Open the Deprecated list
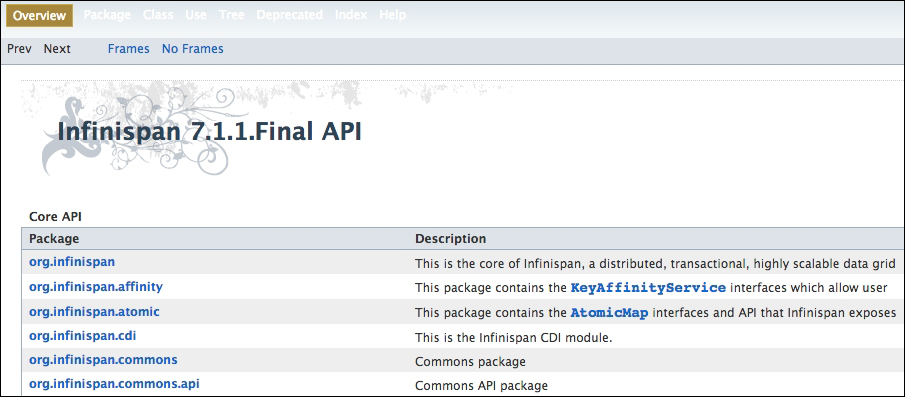The height and width of the screenshot is (397, 905). (x=289, y=15)
